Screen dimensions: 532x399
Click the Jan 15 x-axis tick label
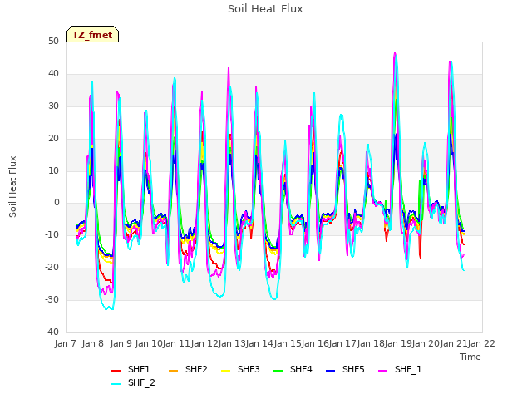(x=288, y=343)
